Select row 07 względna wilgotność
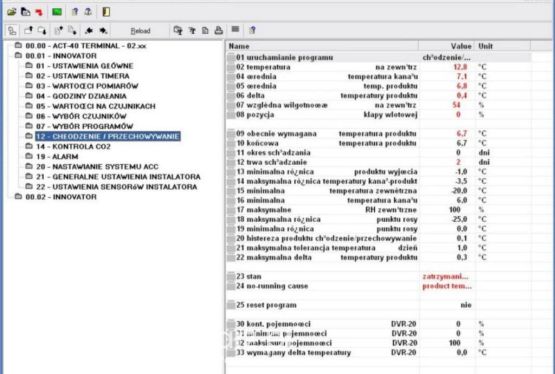This screenshot has width=555, height=374. click(378, 105)
